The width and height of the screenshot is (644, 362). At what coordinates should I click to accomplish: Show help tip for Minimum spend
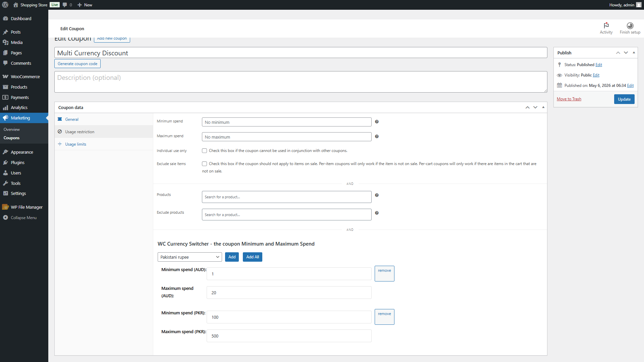tap(377, 122)
